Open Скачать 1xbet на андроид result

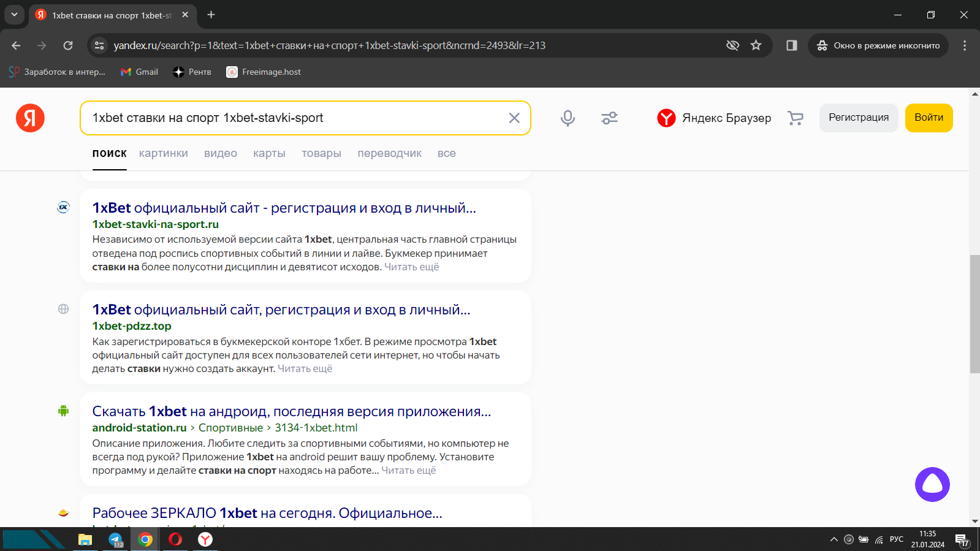point(292,411)
